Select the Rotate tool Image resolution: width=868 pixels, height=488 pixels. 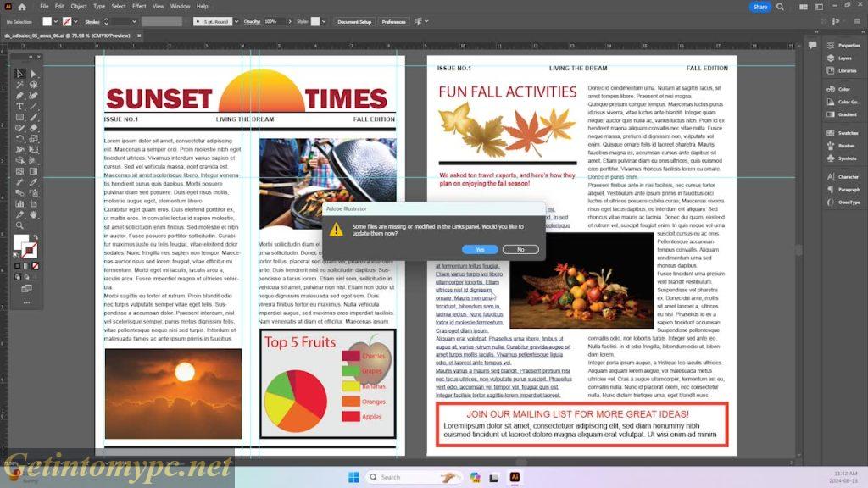tap(19, 139)
